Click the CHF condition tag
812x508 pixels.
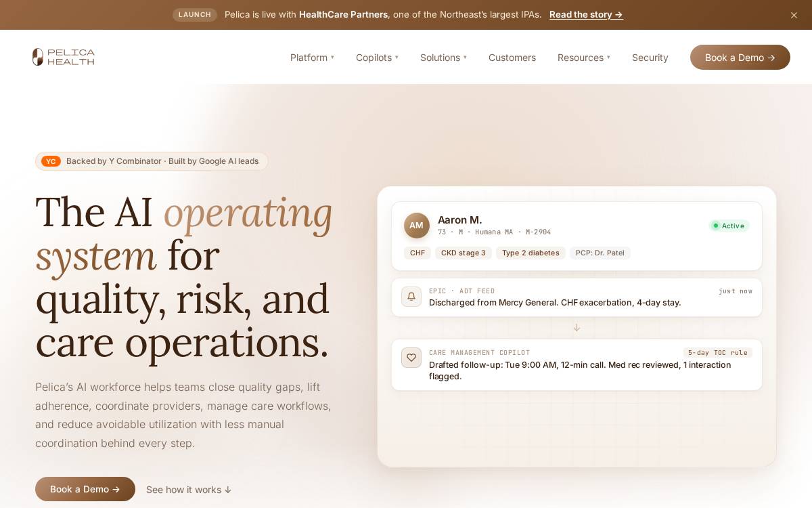418,253
